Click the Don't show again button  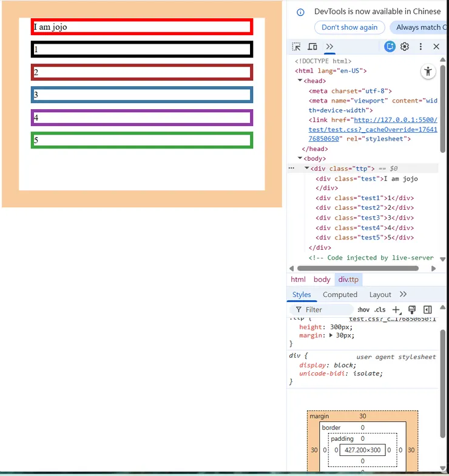click(x=349, y=27)
